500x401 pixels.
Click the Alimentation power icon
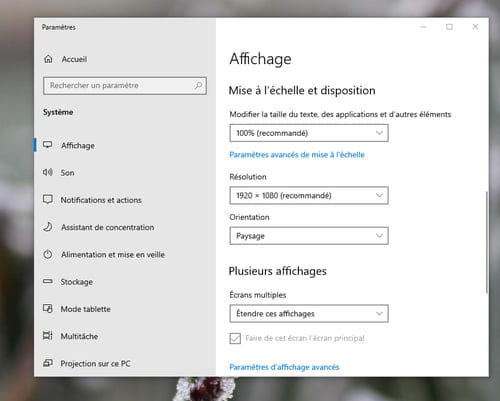pos(48,254)
